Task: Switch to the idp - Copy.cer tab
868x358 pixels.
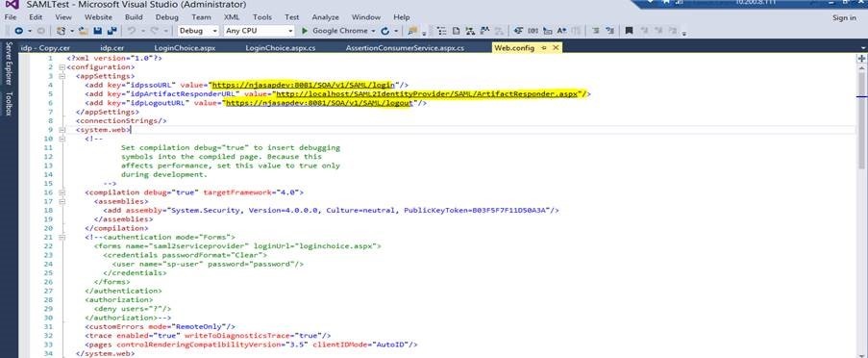Action: (x=45, y=48)
